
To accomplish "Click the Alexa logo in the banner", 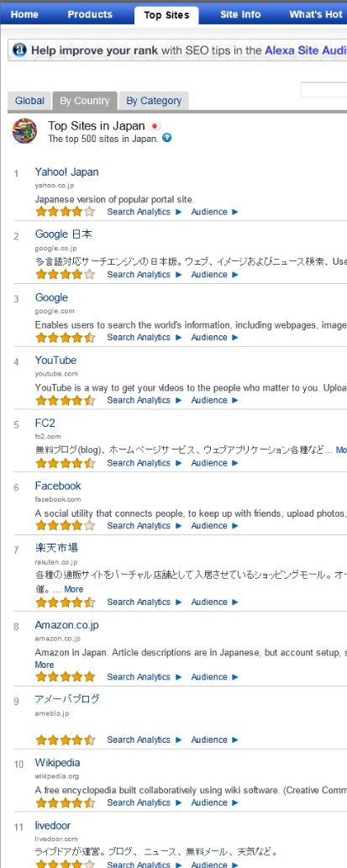I will (19, 50).
